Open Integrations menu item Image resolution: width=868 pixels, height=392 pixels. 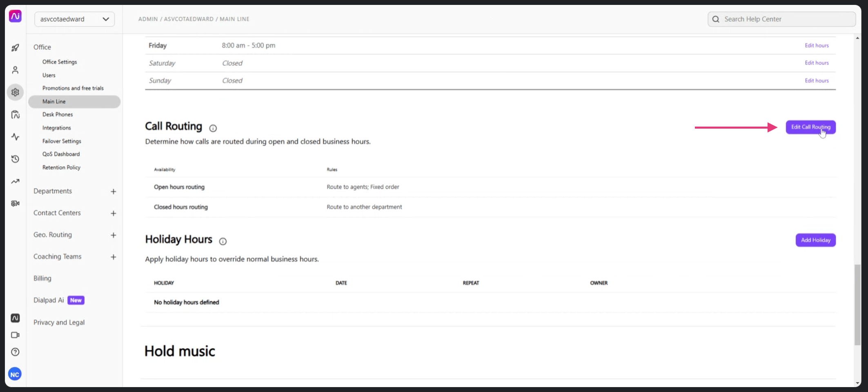(57, 128)
